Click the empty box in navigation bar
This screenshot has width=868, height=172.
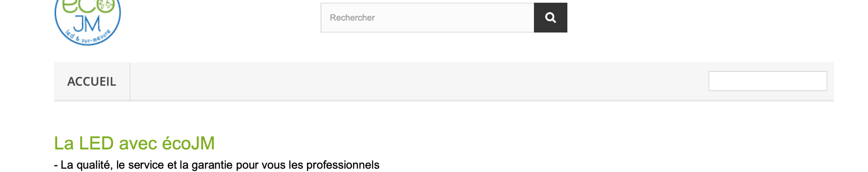coord(768,81)
